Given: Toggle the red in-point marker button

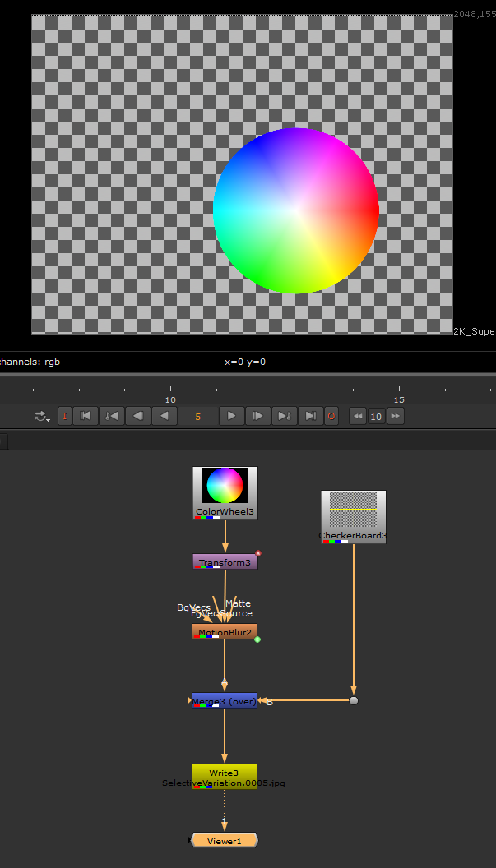Looking at the screenshot, I should coord(65,416).
